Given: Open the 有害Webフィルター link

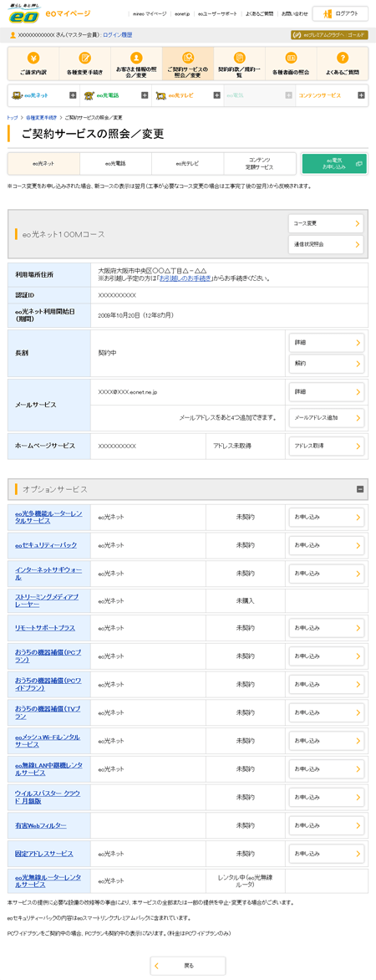Looking at the screenshot, I should [41, 825].
